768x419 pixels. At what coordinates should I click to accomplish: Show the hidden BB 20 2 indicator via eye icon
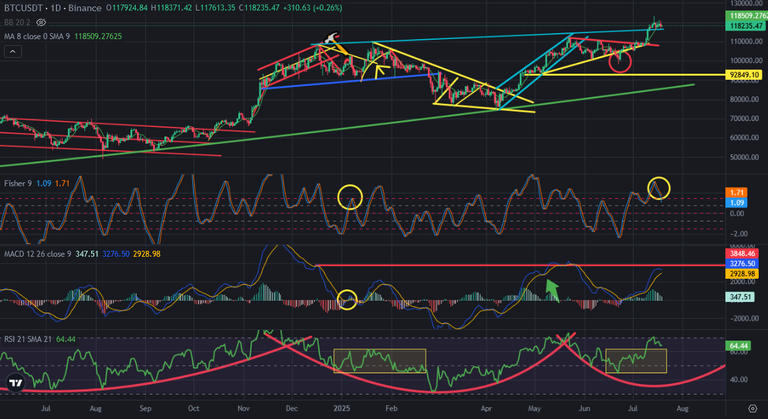pos(42,23)
